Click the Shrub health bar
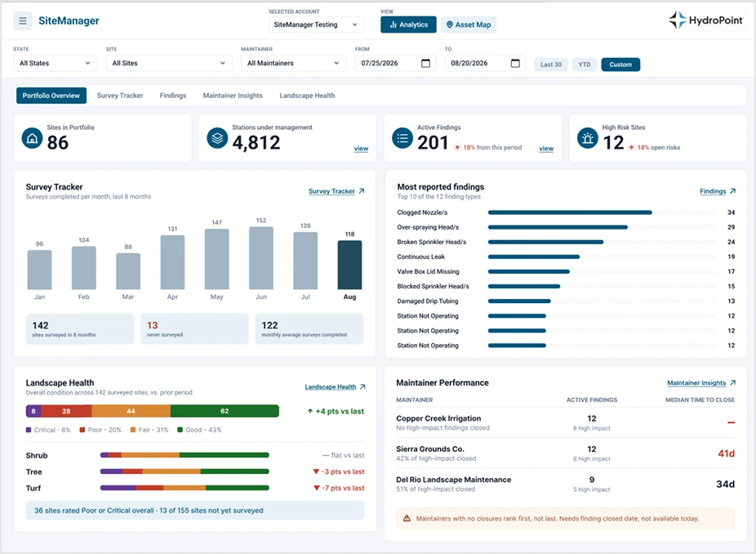The width and height of the screenshot is (756, 554). pyautogui.click(x=185, y=455)
